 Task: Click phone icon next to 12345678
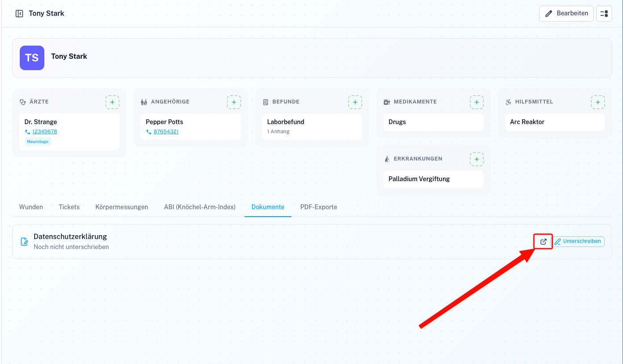[28, 132]
